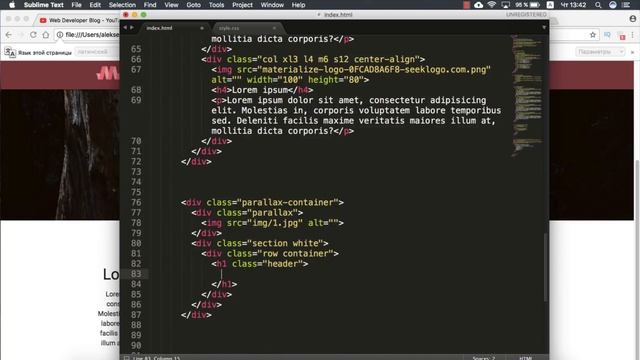Click Chrome's reload button
This screenshot has height=360, width=640.
click(33, 35)
